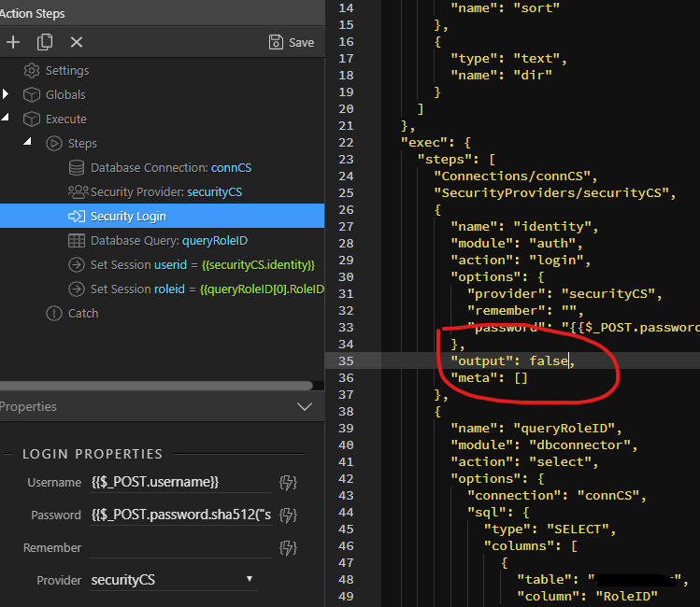
Task: Select Set Session roleid step
Action: tap(207, 289)
